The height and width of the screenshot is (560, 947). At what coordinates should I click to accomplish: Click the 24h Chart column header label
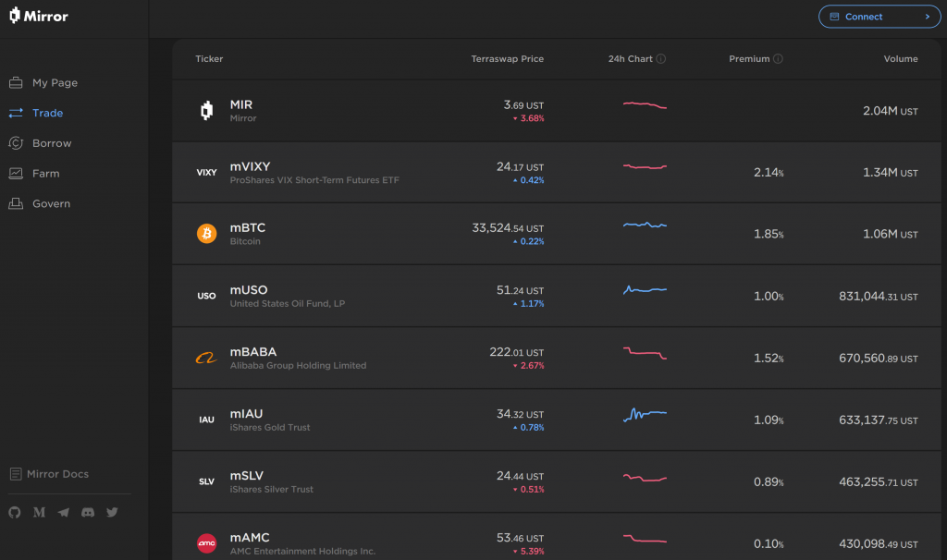(630, 58)
